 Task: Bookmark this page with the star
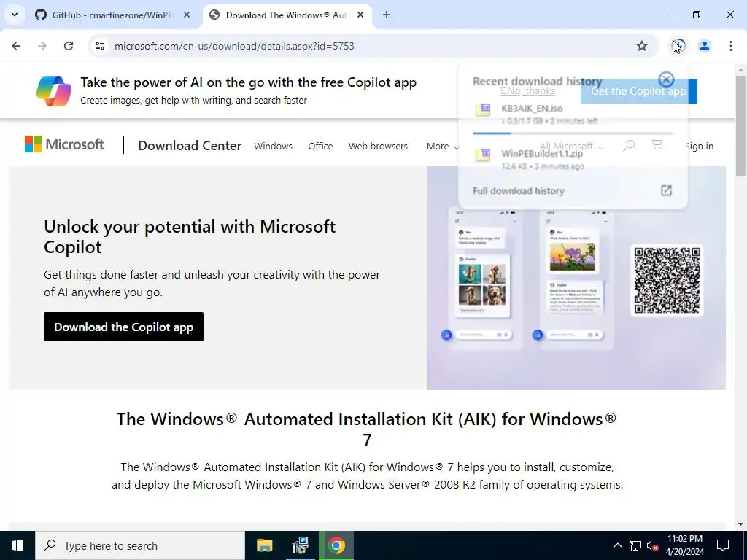pos(642,46)
